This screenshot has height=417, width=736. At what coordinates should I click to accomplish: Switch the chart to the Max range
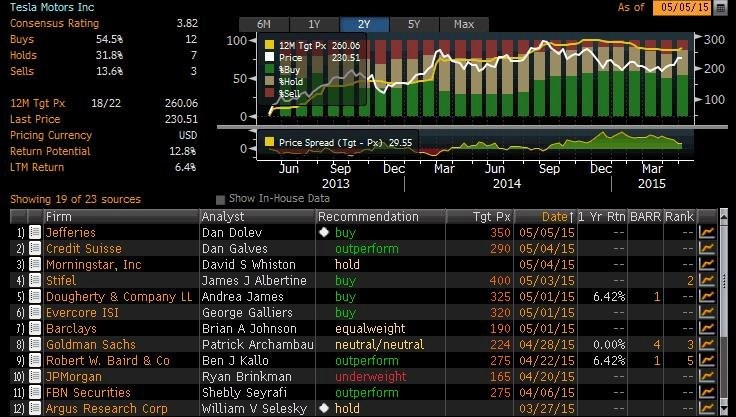[464, 24]
